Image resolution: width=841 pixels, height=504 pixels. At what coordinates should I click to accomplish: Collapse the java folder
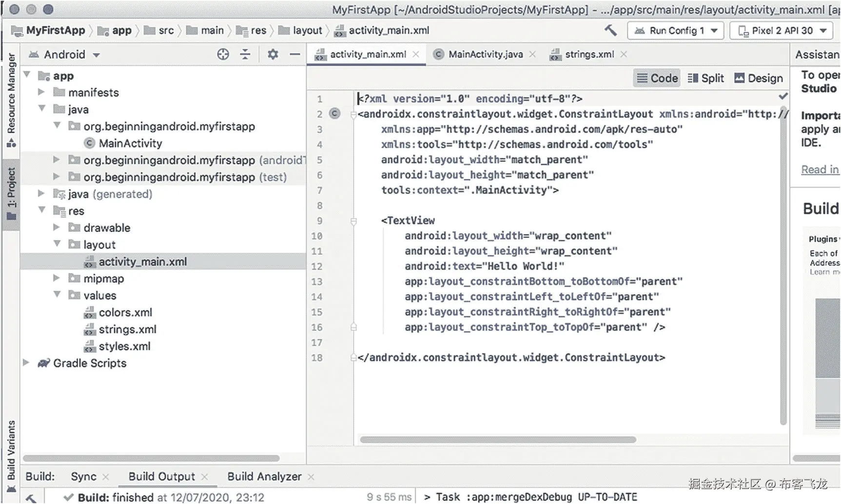(x=42, y=109)
